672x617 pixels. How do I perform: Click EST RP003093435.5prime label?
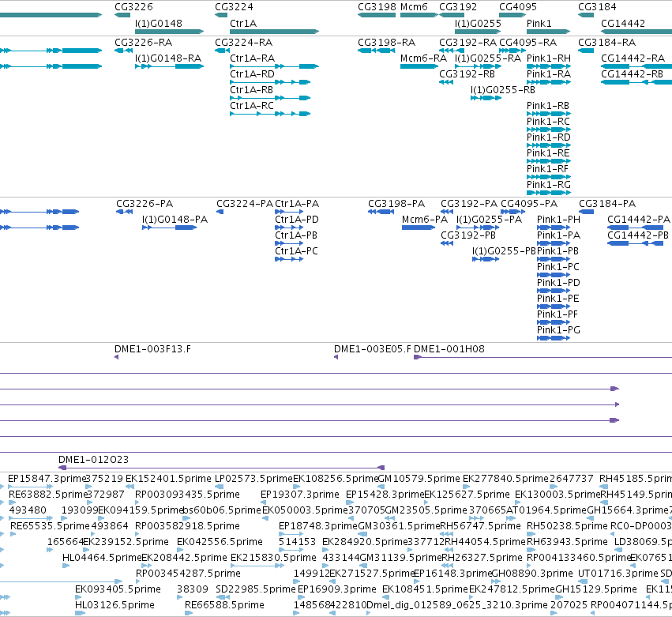point(187,494)
